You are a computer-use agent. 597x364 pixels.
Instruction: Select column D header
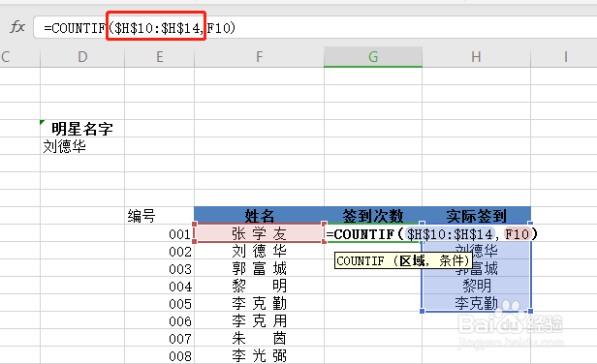point(82,57)
